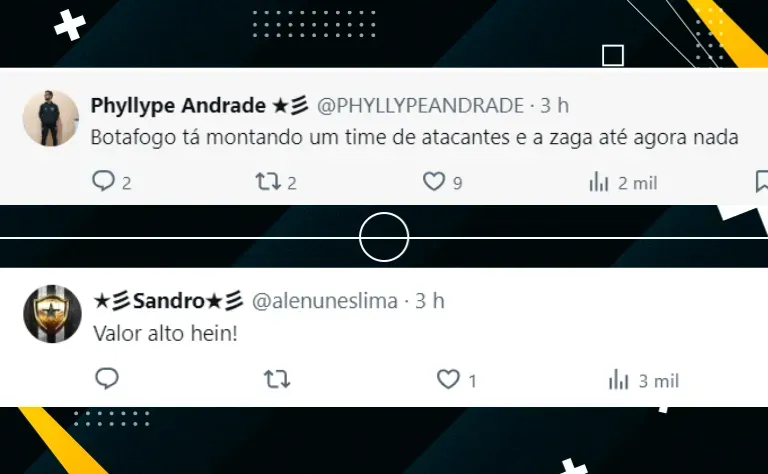Open tweet text about Botafogo atacantes
768x474 pixels.
tap(414, 138)
